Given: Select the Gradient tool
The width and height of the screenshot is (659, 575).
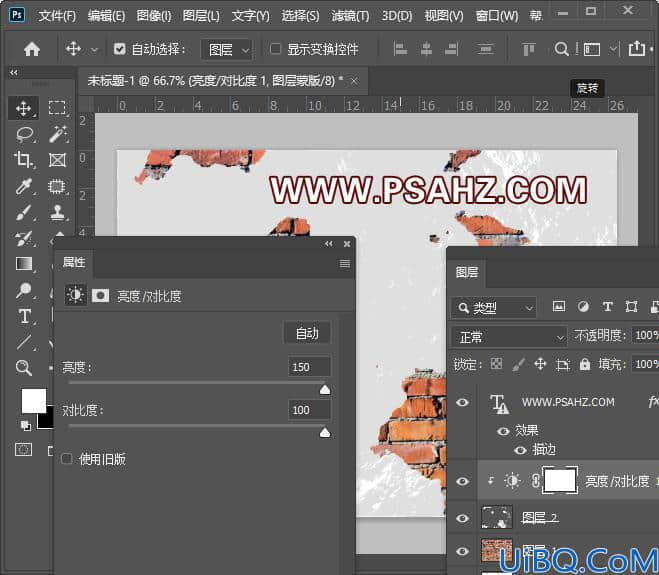Looking at the screenshot, I should 24,264.
